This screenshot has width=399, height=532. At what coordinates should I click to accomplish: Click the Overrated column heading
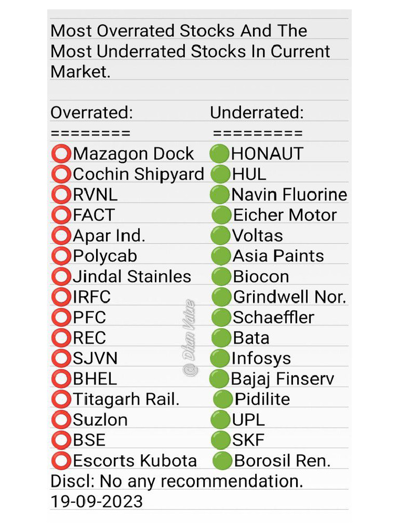pyautogui.click(x=91, y=113)
